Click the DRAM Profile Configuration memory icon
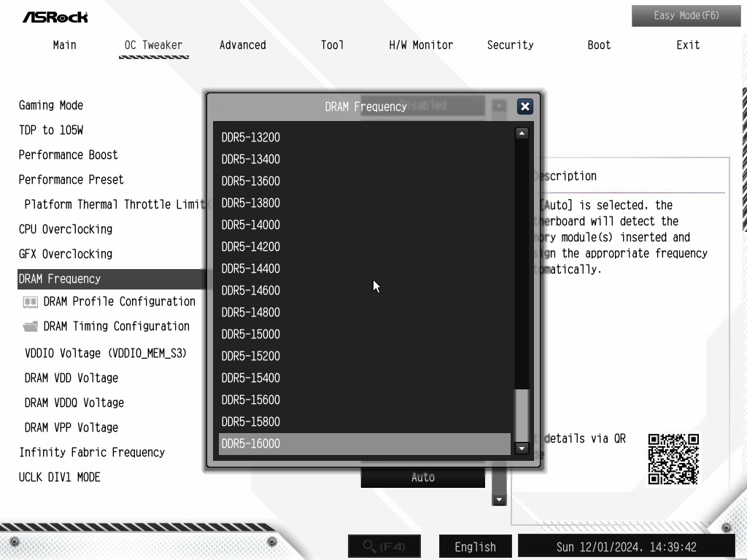 point(31,302)
